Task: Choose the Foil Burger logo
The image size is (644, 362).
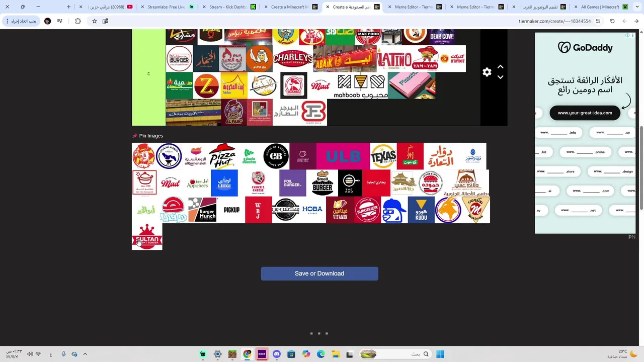Action: 293,183
